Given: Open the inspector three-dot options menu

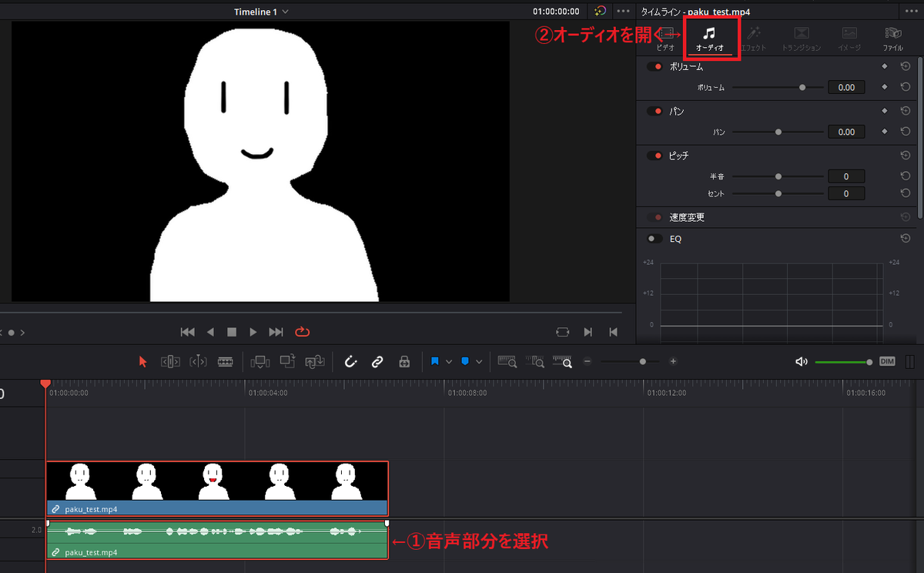Looking at the screenshot, I should pos(911,12).
